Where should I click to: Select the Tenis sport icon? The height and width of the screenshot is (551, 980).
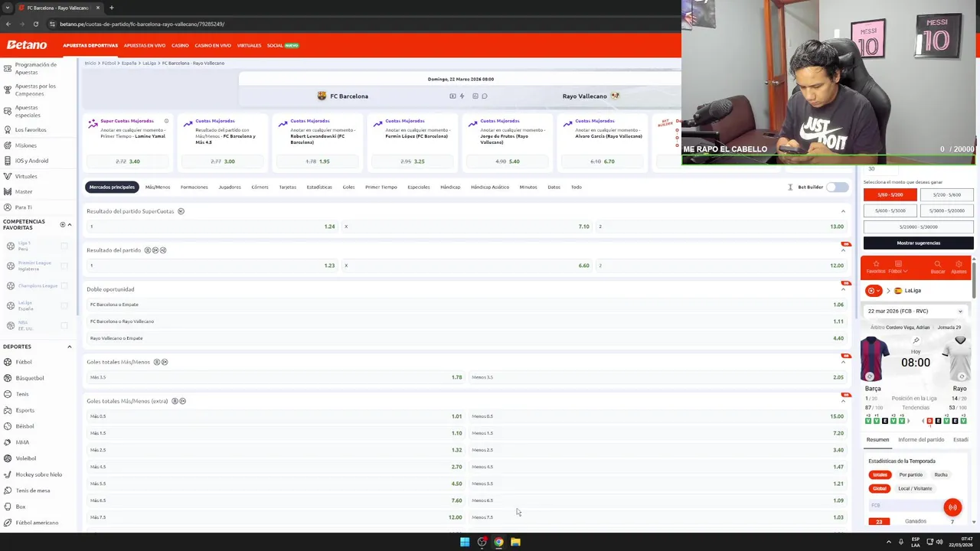tap(8, 394)
